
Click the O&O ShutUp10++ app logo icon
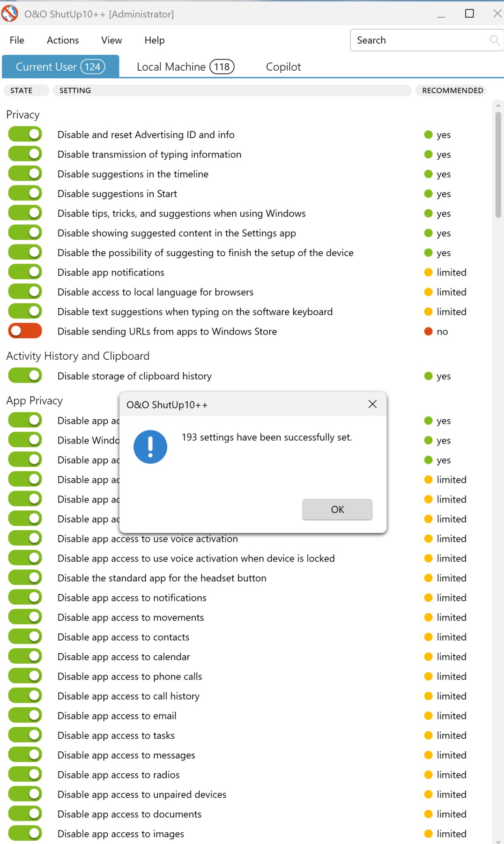pyautogui.click(x=9, y=14)
